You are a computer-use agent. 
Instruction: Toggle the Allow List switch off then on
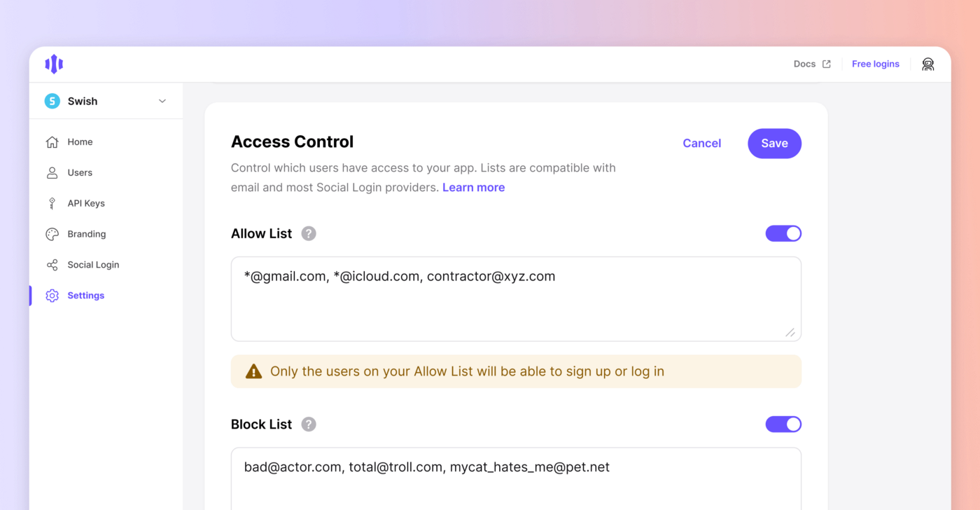(x=783, y=233)
